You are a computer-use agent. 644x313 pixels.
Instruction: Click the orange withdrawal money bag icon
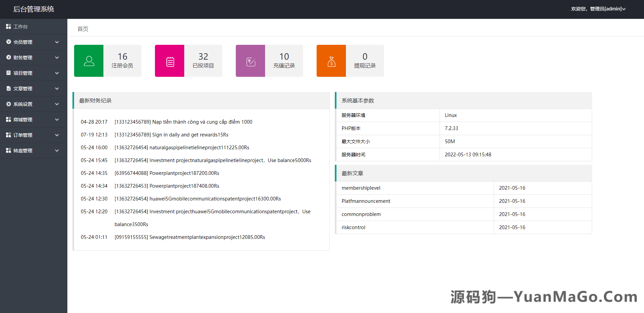coord(331,61)
